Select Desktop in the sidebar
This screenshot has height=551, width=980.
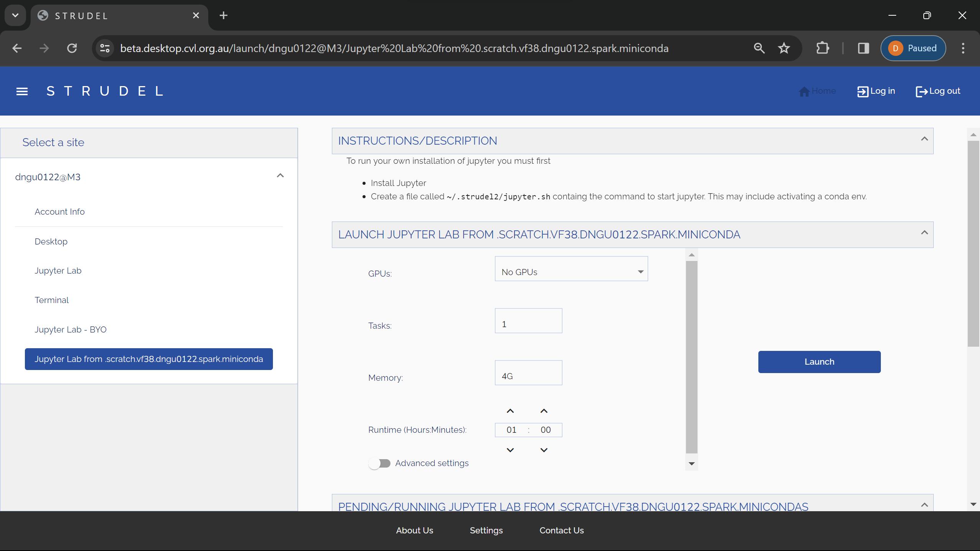[x=51, y=241]
